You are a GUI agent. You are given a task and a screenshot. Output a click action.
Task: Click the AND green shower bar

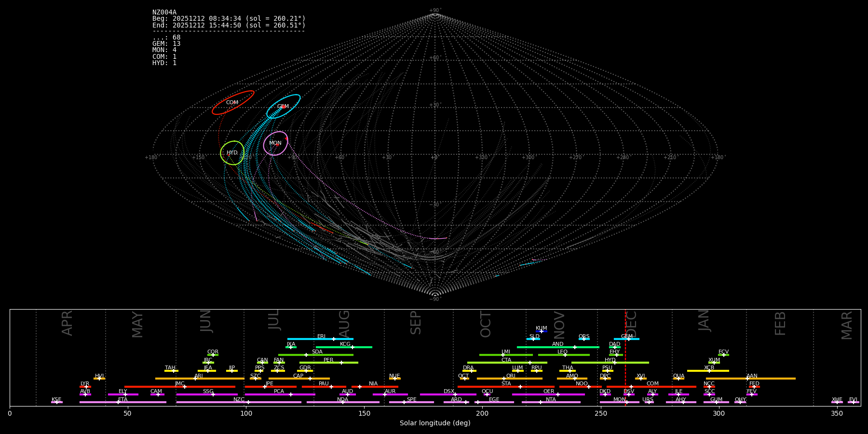[558, 347]
